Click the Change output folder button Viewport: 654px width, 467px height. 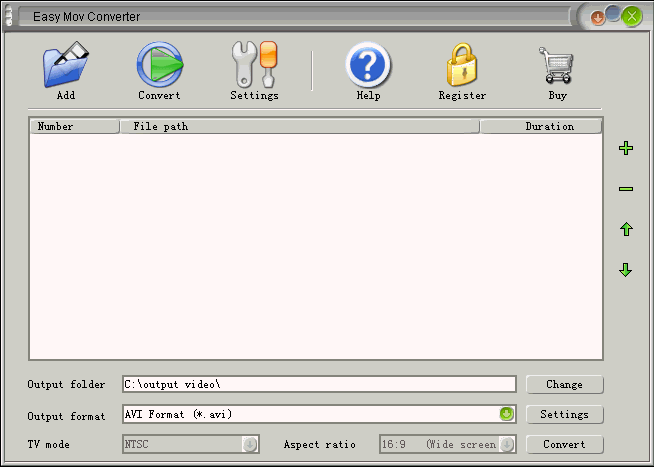coord(564,384)
